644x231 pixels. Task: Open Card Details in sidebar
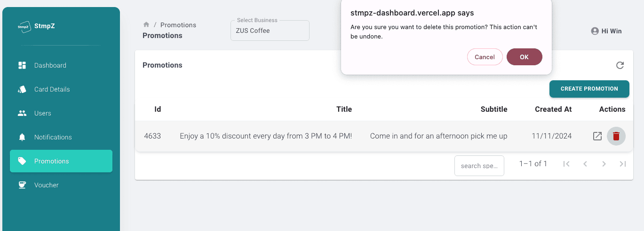point(52,89)
